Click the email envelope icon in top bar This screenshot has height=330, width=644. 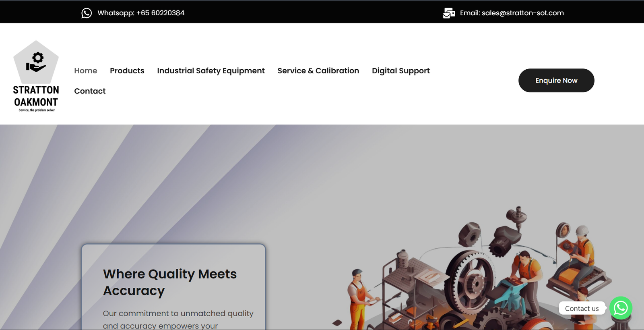pos(449,13)
